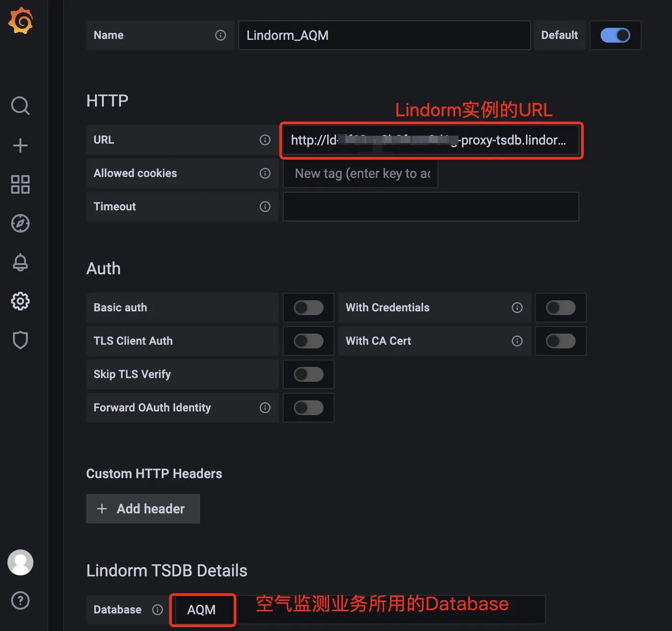Open the Explore compass icon
This screenshot has height=631, width=672.
pos(20,223)
